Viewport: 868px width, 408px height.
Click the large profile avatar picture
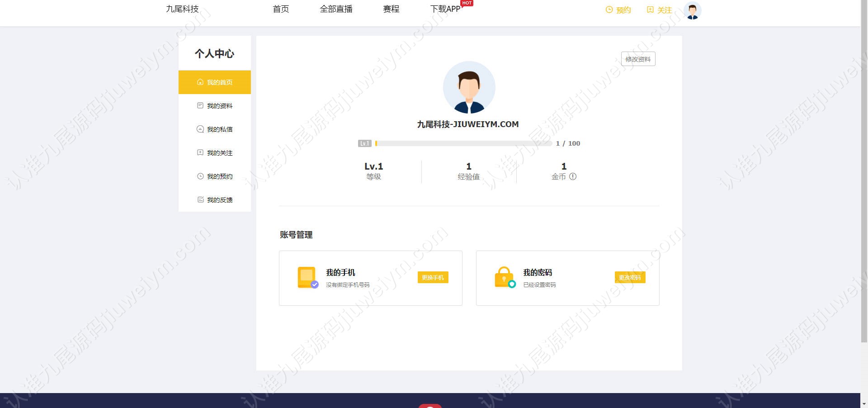pos(469,87)
